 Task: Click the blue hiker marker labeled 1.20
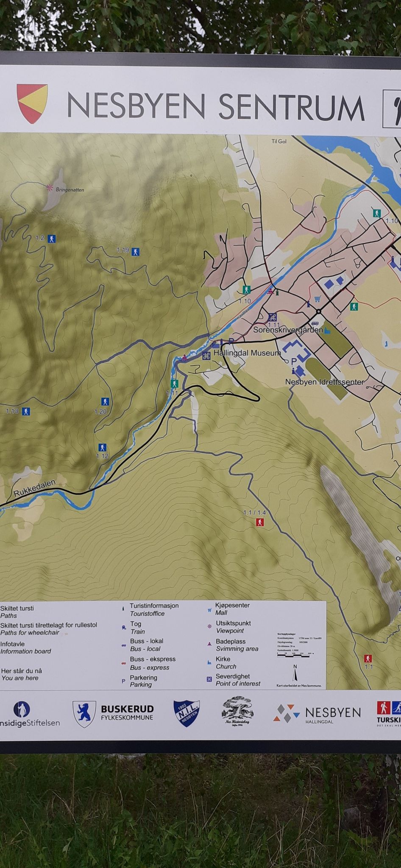coord(105,401)
